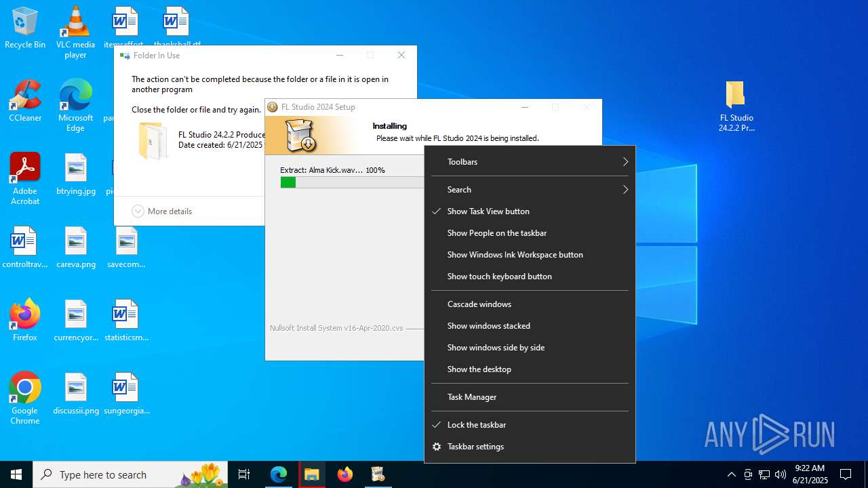Image resolution: width=868 pixels, height=488 pixels.
Task: Open statisticsm Word document on desktop
Action: 126,321
